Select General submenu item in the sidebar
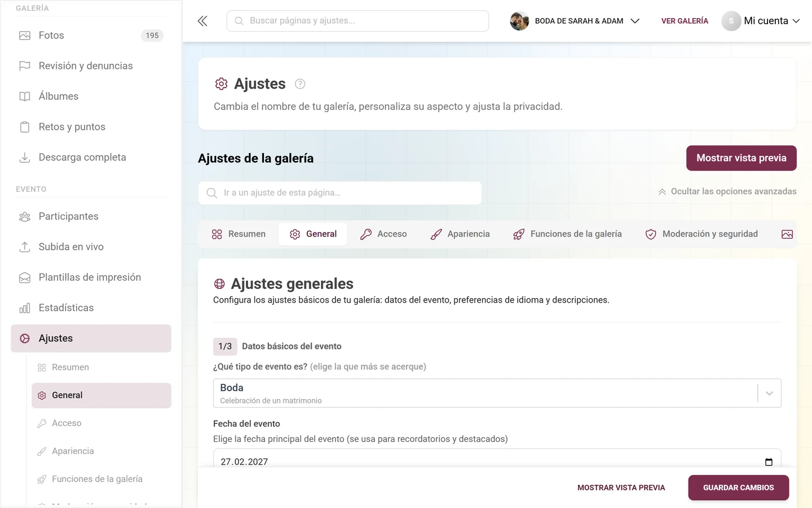Screen dimensions: 812x508 click(x=101, y=396)
